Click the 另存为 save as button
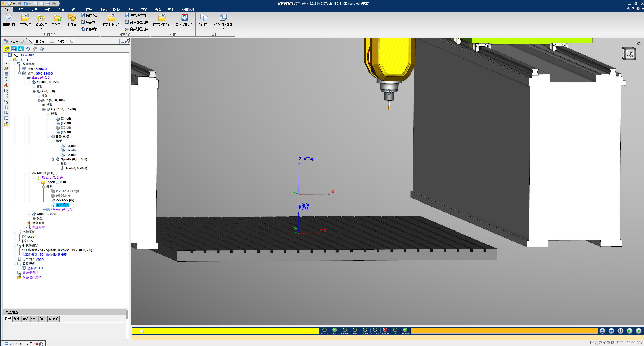Image resolution: width=644 pixels, height=346 pixels. tap(88, 22)
